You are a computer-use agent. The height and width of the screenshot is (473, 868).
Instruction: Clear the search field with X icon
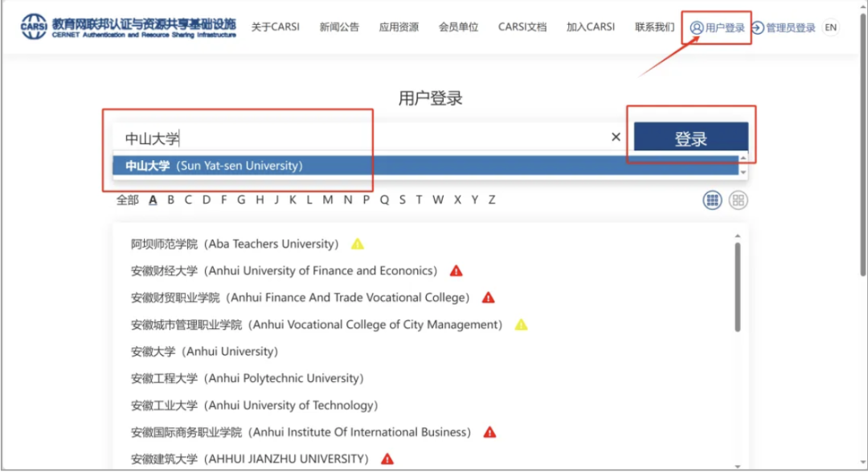616,137
